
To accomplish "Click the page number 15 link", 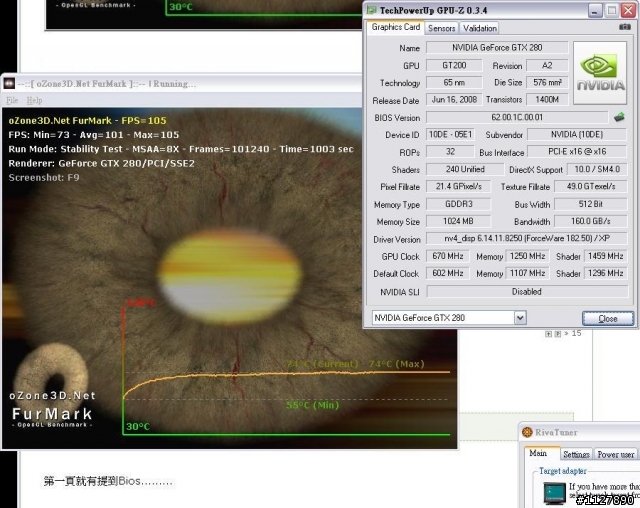I will coord(576,333).
